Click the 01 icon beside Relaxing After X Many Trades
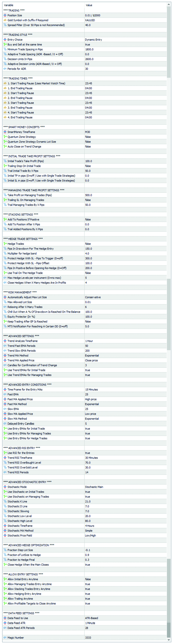 click(5, 307)
